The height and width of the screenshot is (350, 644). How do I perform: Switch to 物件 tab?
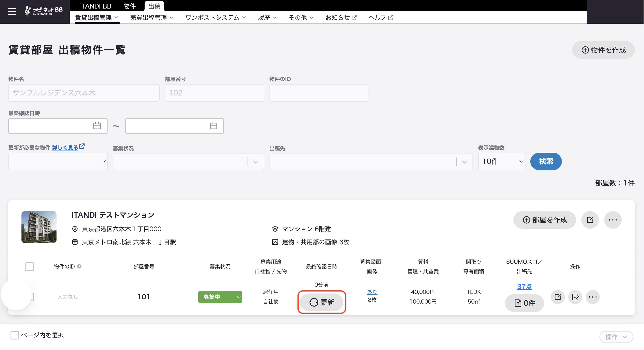[129, 6]
